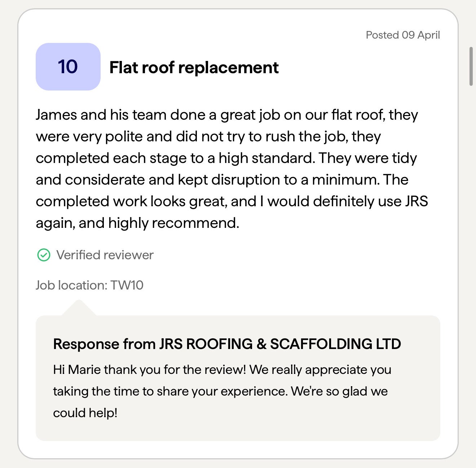The height and width of the screenshot is (468, 476).
Task: Click "highly recommend." ending the review
Action: click(x=173, y=223)
